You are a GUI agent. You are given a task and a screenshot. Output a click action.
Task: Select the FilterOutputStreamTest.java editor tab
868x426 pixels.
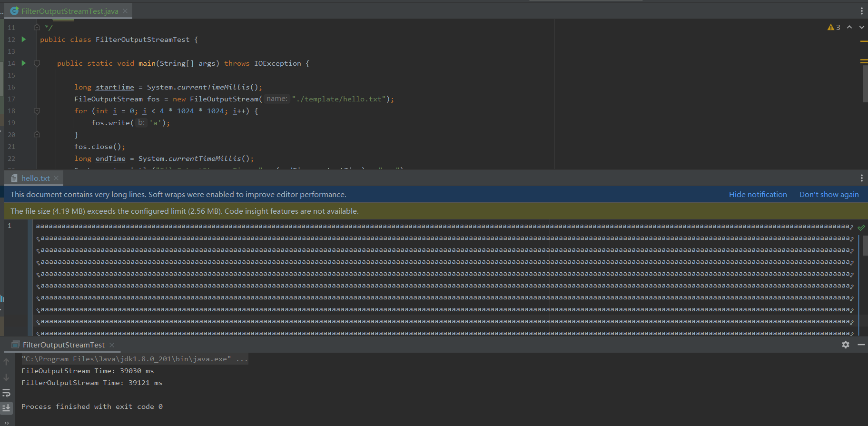[69, 11]
